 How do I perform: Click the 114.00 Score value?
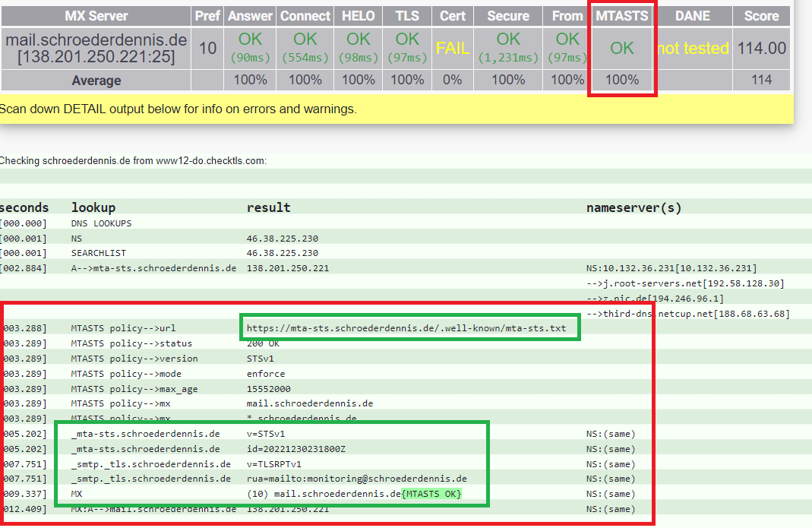tap(760, 47)
